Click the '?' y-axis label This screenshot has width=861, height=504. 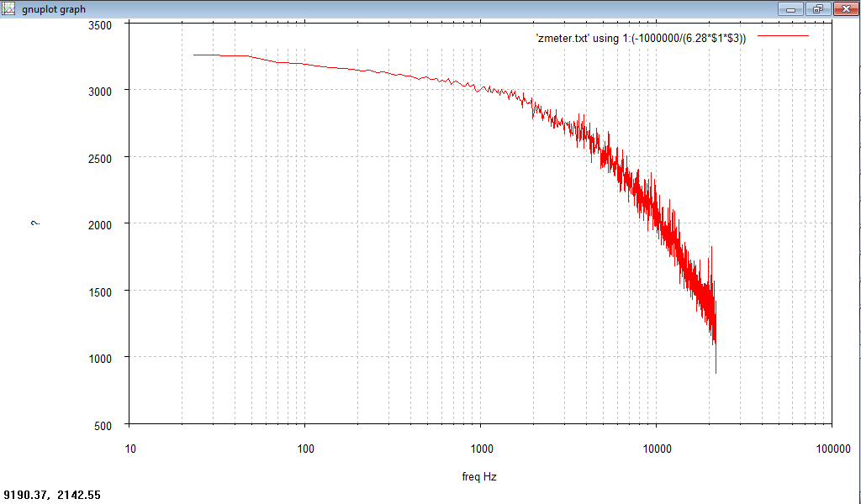(36, 223)
